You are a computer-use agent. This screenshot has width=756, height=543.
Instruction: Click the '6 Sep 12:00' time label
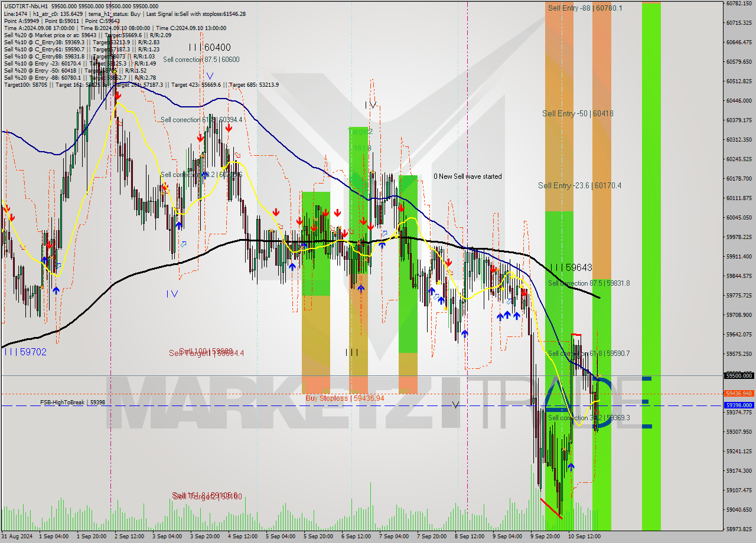(356, 537)
